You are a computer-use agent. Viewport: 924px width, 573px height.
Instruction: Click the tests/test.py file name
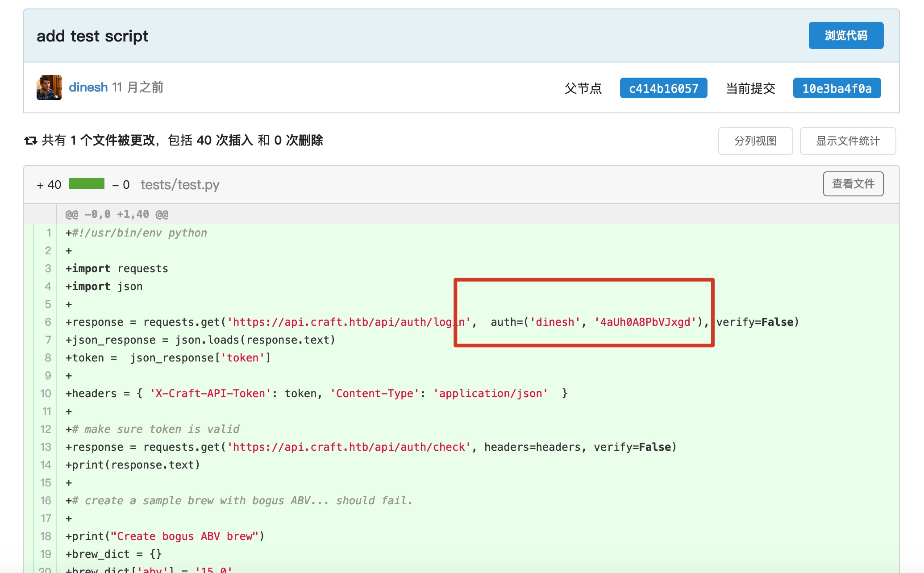(x=180, y=185)
